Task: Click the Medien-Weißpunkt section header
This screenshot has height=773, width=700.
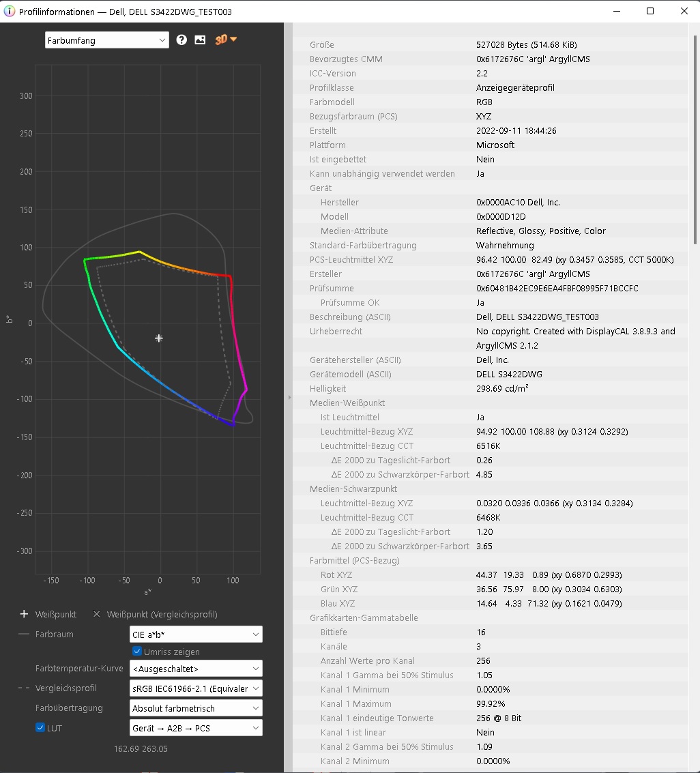Action: point(347,403)
